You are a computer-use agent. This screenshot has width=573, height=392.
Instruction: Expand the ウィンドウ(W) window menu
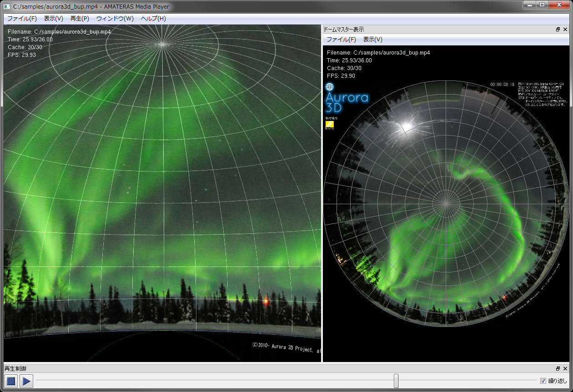(115, 19)
